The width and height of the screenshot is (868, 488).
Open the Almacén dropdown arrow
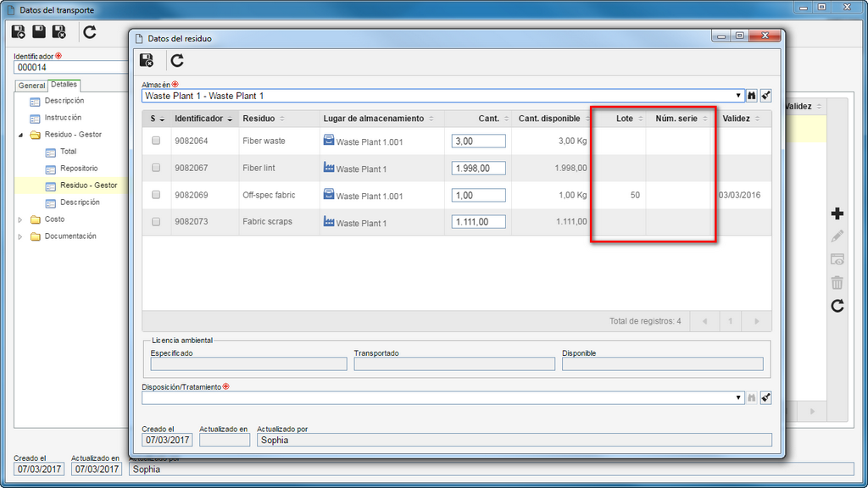click(x=738, y=96)
